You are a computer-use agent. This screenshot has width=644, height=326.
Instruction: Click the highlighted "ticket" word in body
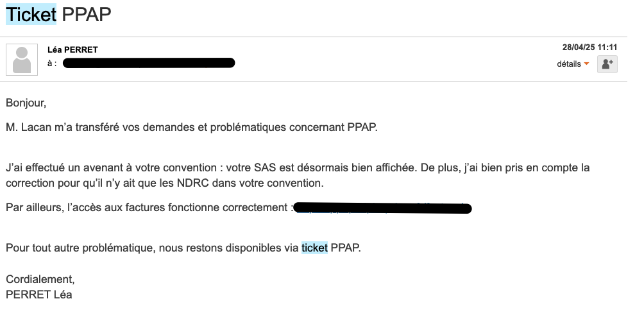pos(314,248)
